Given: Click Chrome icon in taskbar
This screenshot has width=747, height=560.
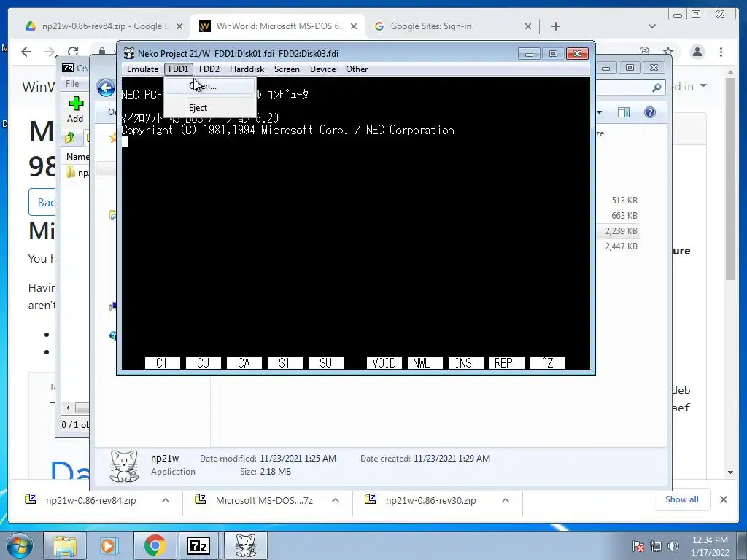Looking at the screenshot, I should 155,545.
